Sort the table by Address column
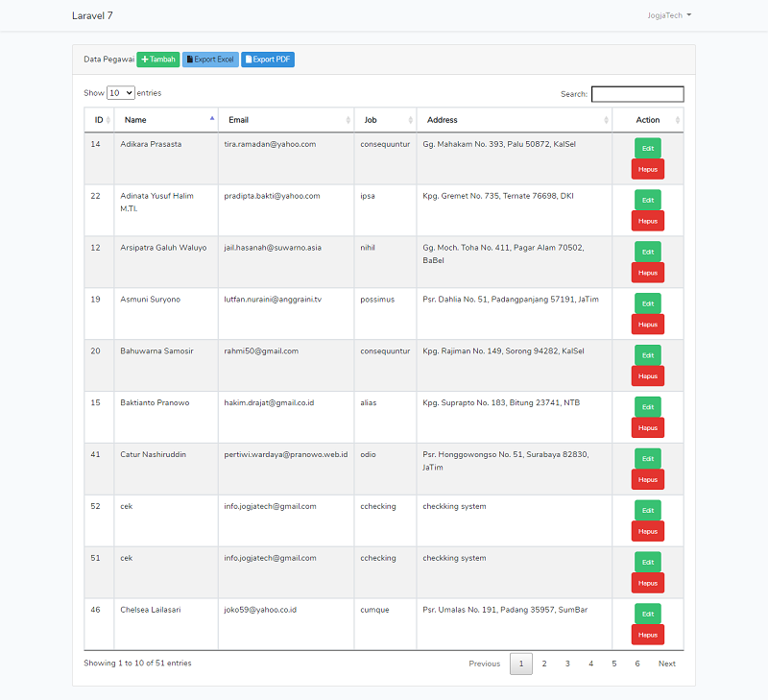 (514, 120)
